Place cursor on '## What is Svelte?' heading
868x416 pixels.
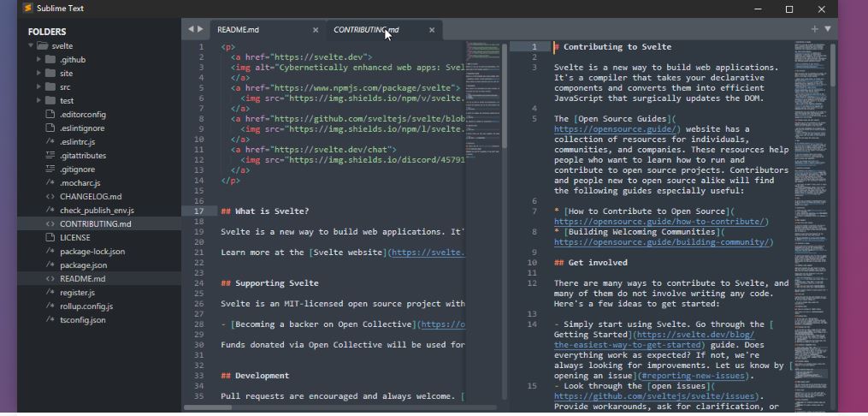[264, 211]
